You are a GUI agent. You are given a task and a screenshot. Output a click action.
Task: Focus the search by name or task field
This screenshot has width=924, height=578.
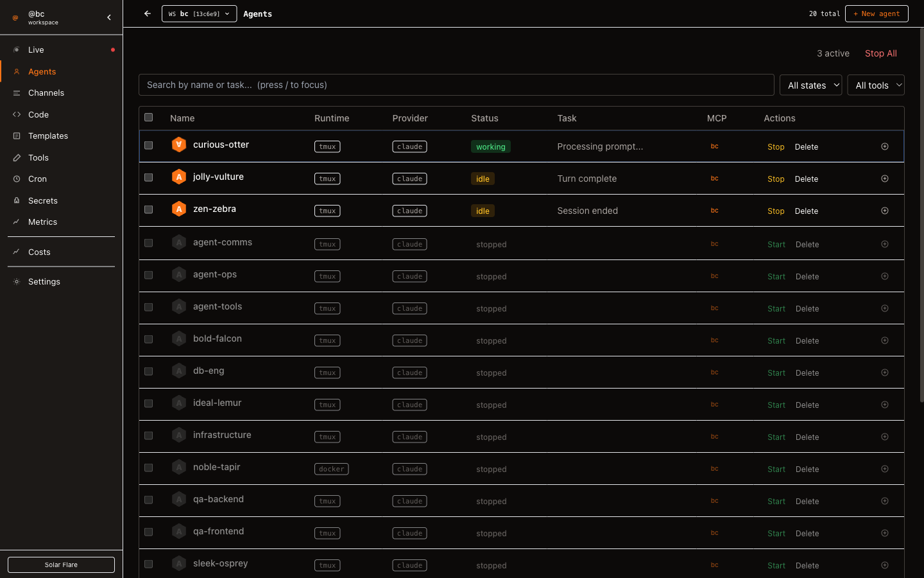pos(456,85)
